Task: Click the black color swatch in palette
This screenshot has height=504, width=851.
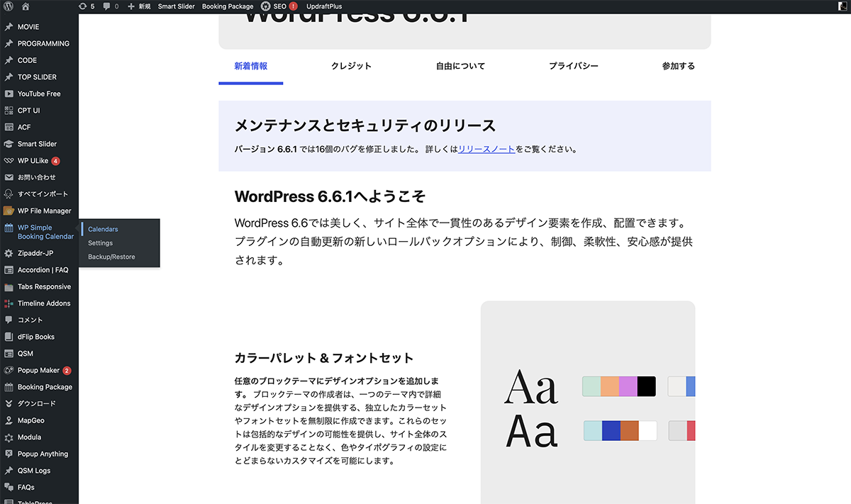Action: [x=646, y=386]
